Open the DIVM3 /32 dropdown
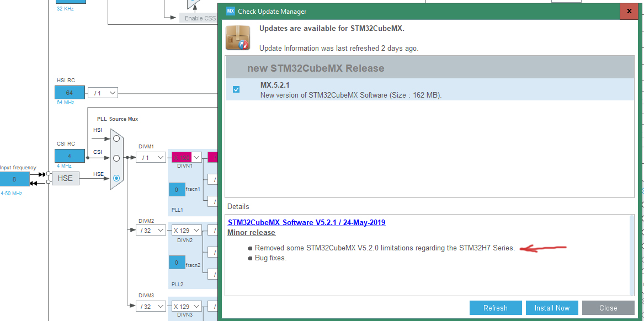This screenshot has width=644, height=321. pyautogui.click(x=151, y=306)
